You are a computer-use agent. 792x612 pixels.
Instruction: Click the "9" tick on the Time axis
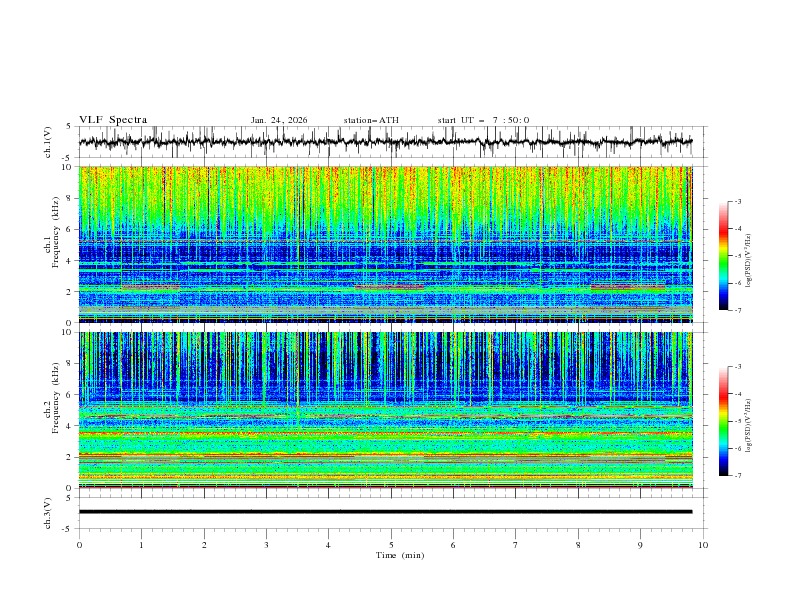point(640,545)
